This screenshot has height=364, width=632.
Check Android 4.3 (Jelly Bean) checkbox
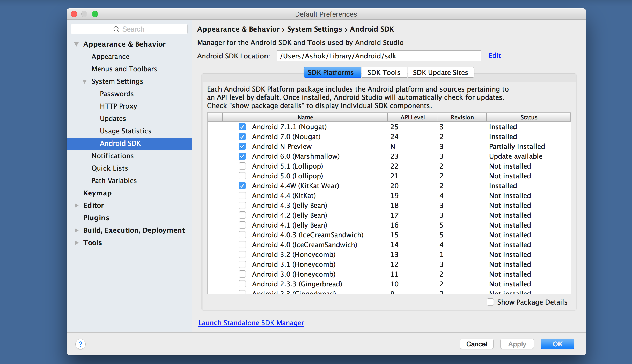click(x=242, y=205)
